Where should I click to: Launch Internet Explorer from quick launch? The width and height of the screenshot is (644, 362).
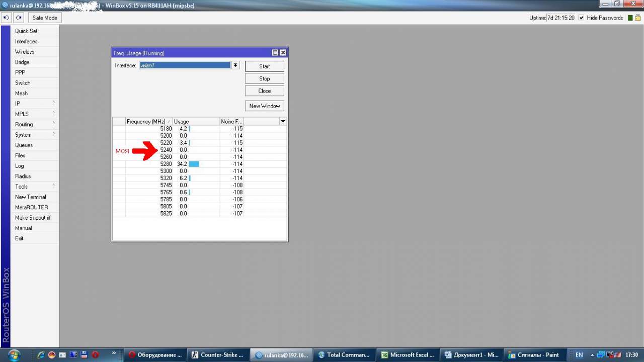coord(41,355)
